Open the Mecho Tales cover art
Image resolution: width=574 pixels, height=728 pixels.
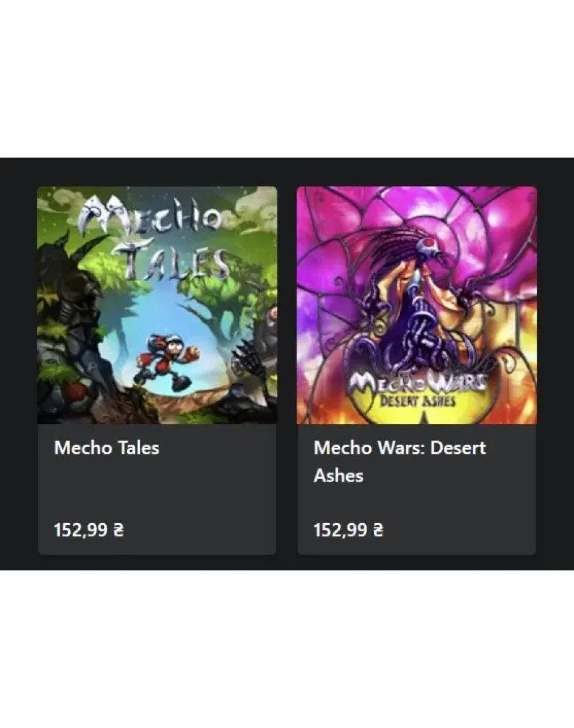157,305
